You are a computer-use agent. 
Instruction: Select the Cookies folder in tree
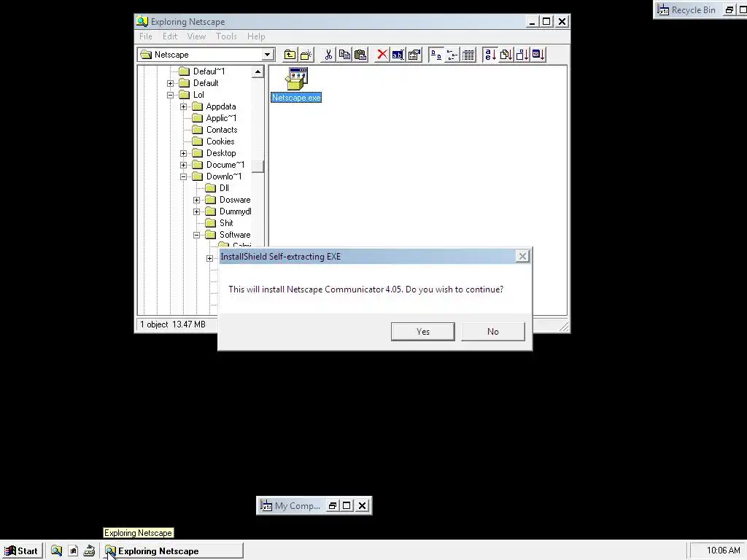click(220, 141)
